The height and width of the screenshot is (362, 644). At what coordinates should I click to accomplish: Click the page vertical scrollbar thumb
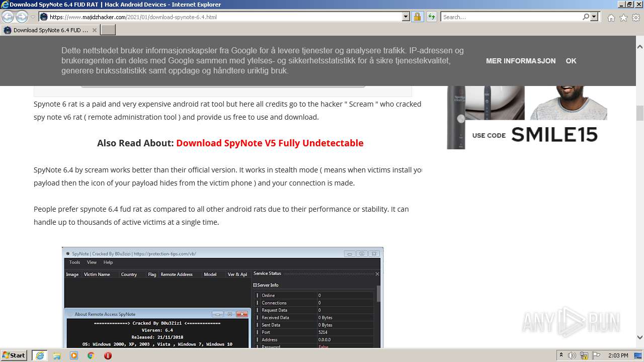(640, 113)
